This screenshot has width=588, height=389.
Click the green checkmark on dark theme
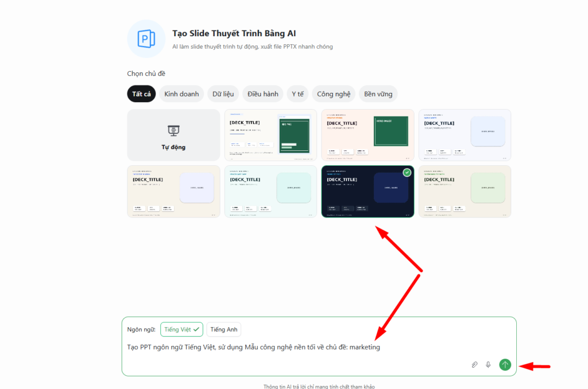[x=407, y=172]
